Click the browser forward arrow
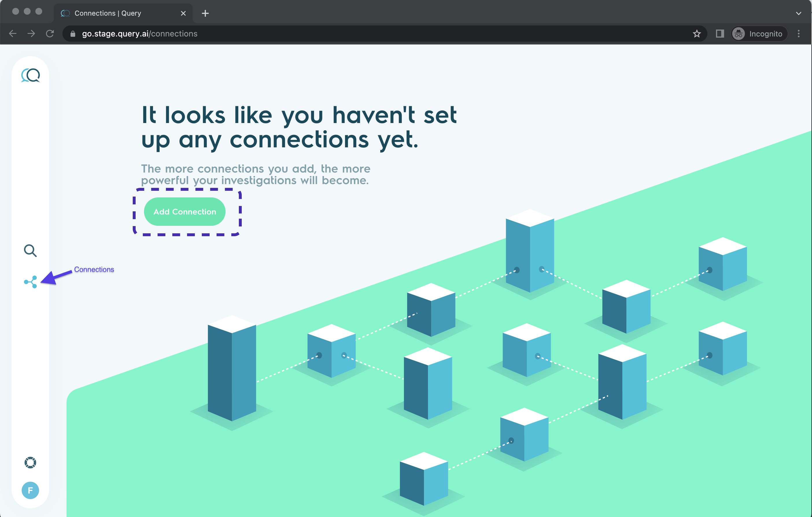 [31, 34]
